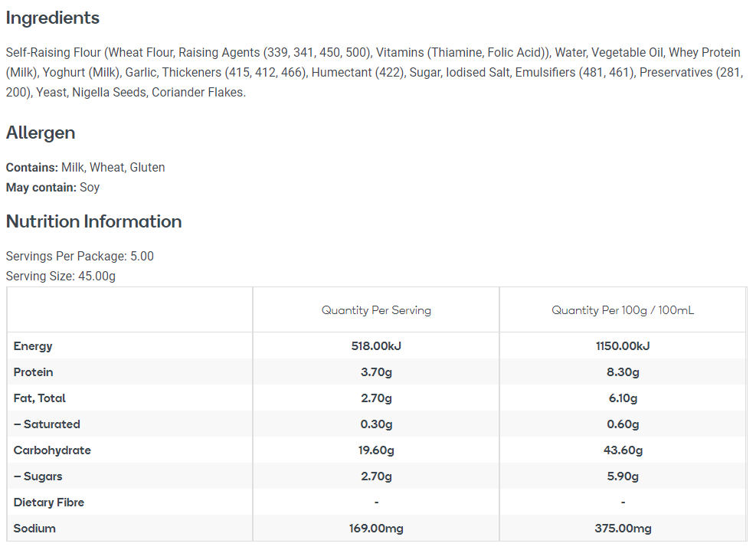Click the Fat, Total row label
Viewport: 756px width, 550px height.
[40, 398]
